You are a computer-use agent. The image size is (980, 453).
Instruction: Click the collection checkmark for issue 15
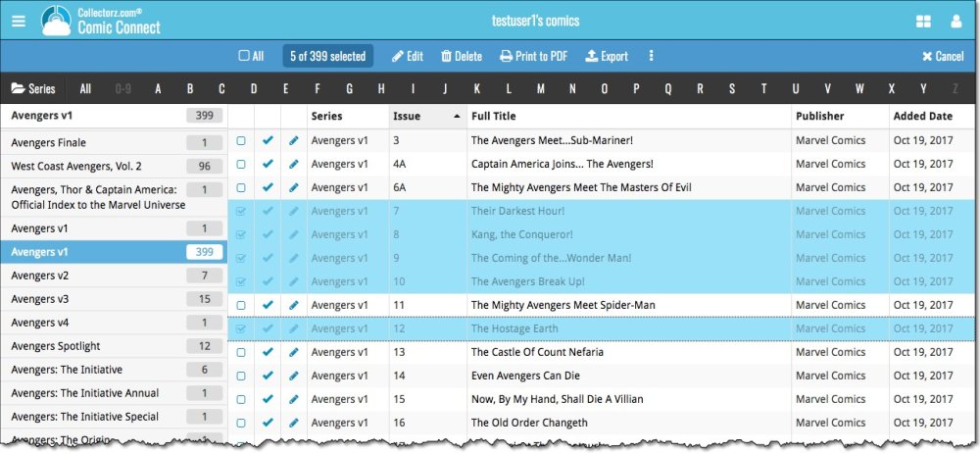pyautogui.click(x=268, y=399)
